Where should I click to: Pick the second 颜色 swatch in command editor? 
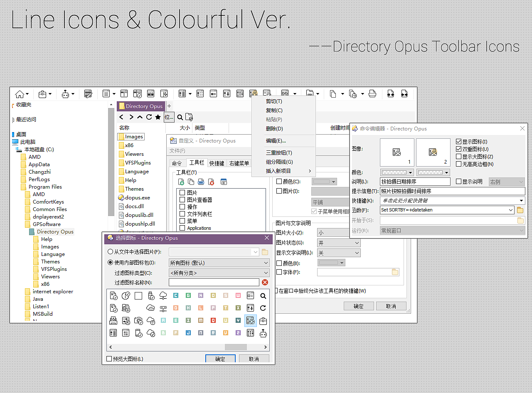(x=433, y=172)
